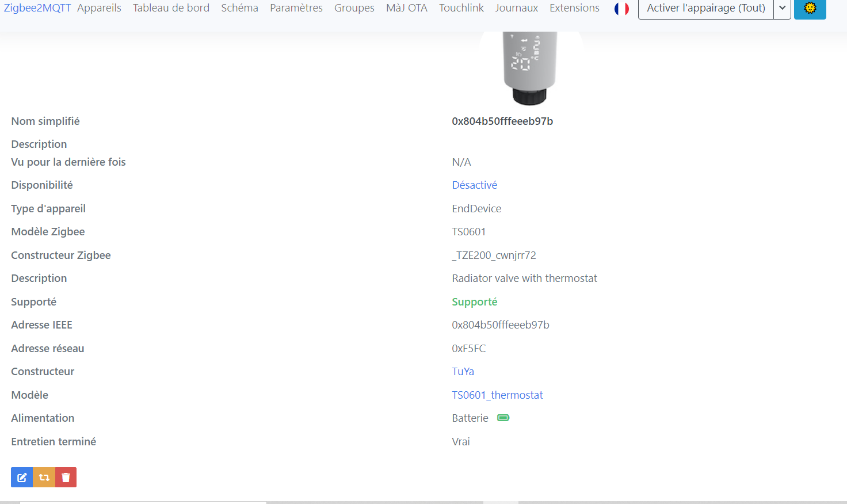The height and width of the screenshot is (504, 847).
Task: Enable availability by clicking Désactivé
Action: click(474, 184)
